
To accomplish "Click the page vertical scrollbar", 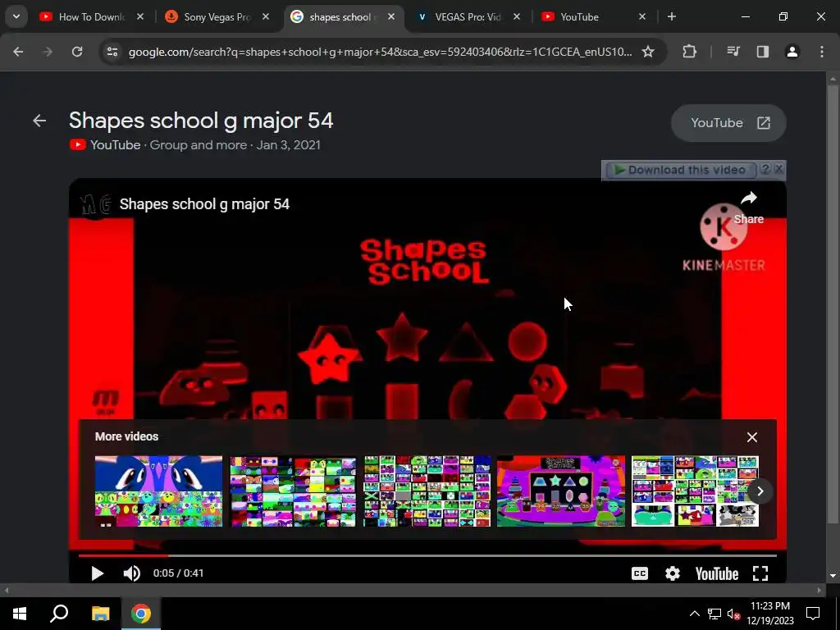I will click(x=833, y=304).
